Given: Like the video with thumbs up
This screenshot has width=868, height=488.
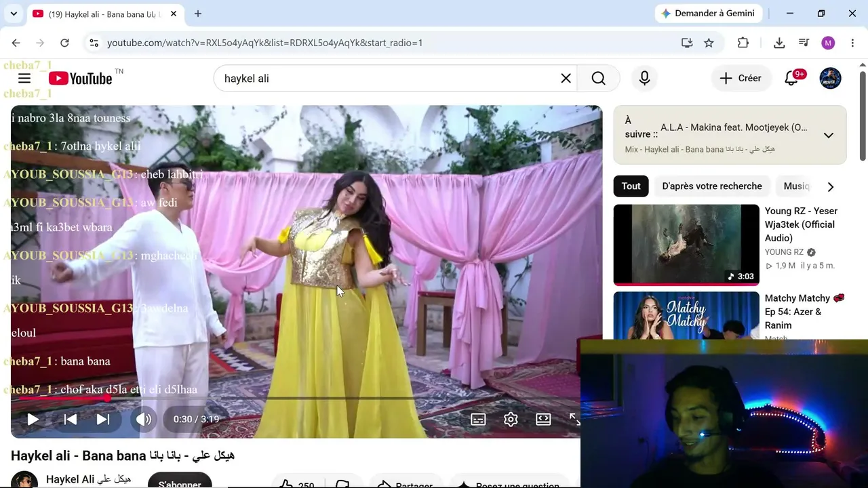Looking at the screenshot, I should coord(297,484).
